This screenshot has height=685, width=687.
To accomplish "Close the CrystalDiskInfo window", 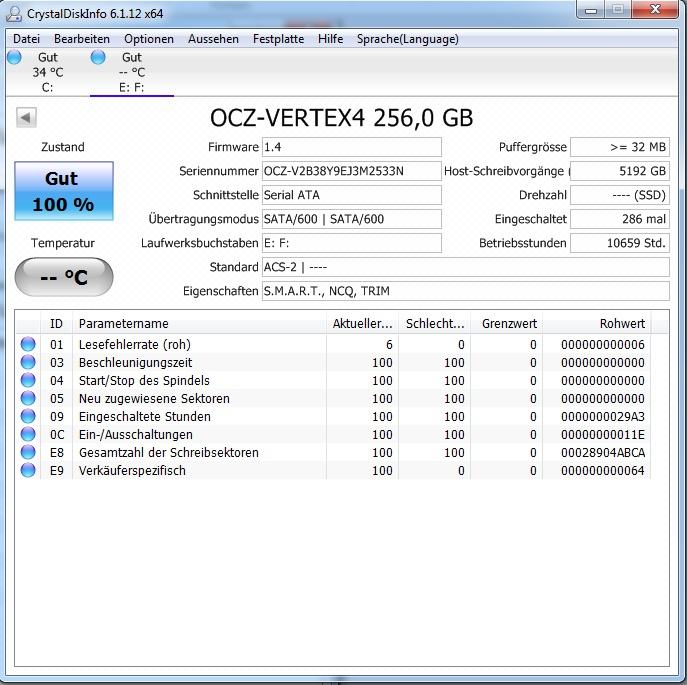I will 655,10.
